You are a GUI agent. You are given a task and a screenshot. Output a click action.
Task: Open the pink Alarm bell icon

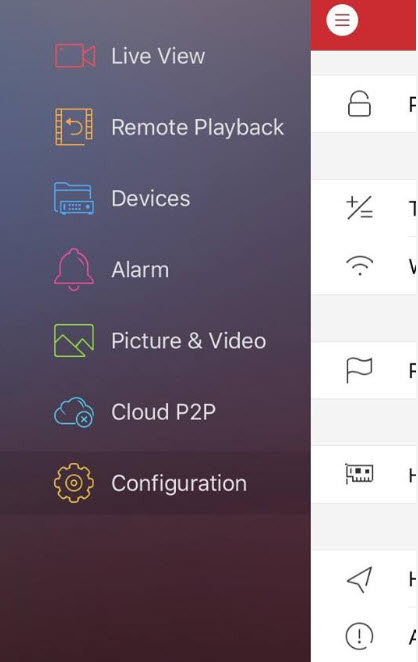coord(74,269)
